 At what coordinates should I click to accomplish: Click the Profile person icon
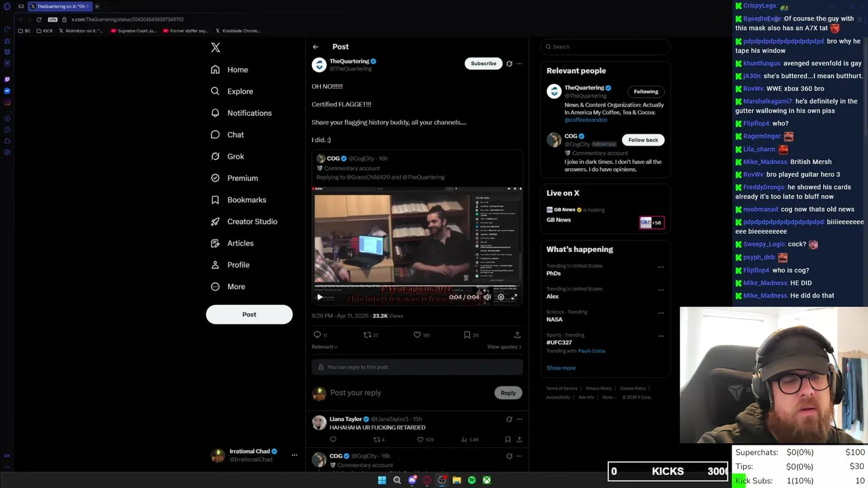coord(215,265)
